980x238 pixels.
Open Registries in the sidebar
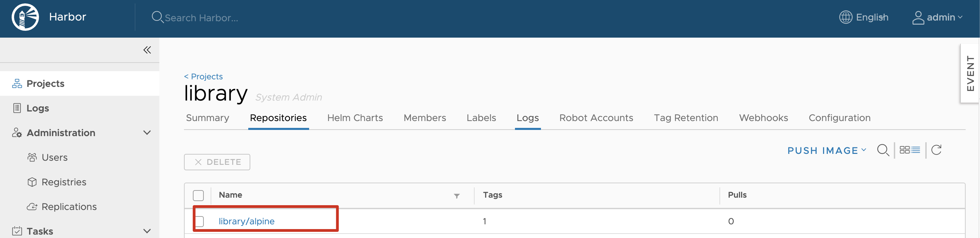point(64,182)
